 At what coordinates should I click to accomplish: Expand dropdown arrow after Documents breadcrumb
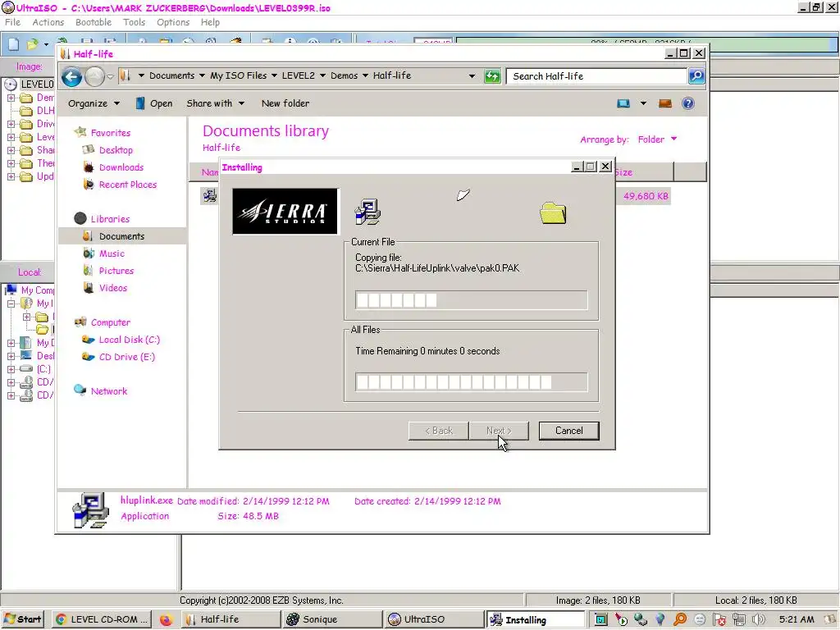point(202,75)
